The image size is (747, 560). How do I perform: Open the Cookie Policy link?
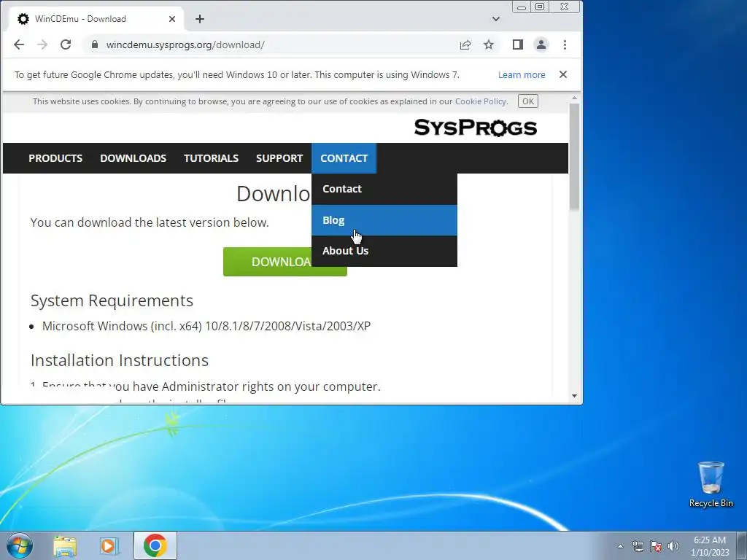481,101
